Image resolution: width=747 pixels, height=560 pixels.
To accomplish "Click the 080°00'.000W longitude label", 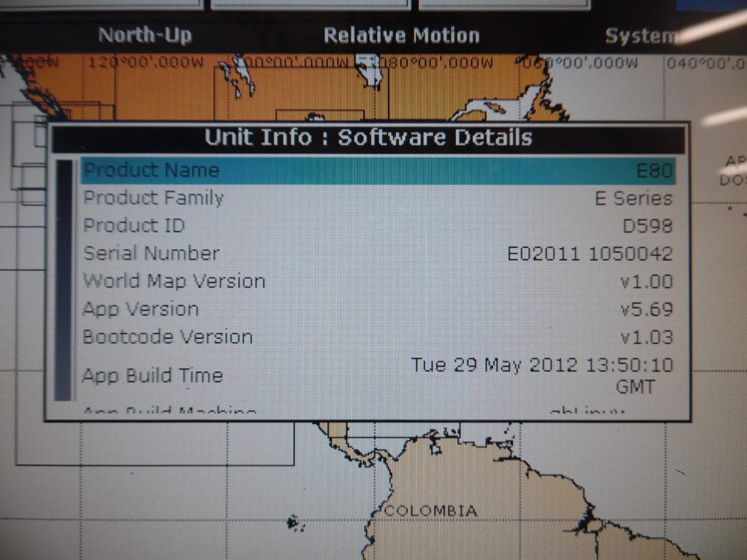I will click(x=436, y=63).
